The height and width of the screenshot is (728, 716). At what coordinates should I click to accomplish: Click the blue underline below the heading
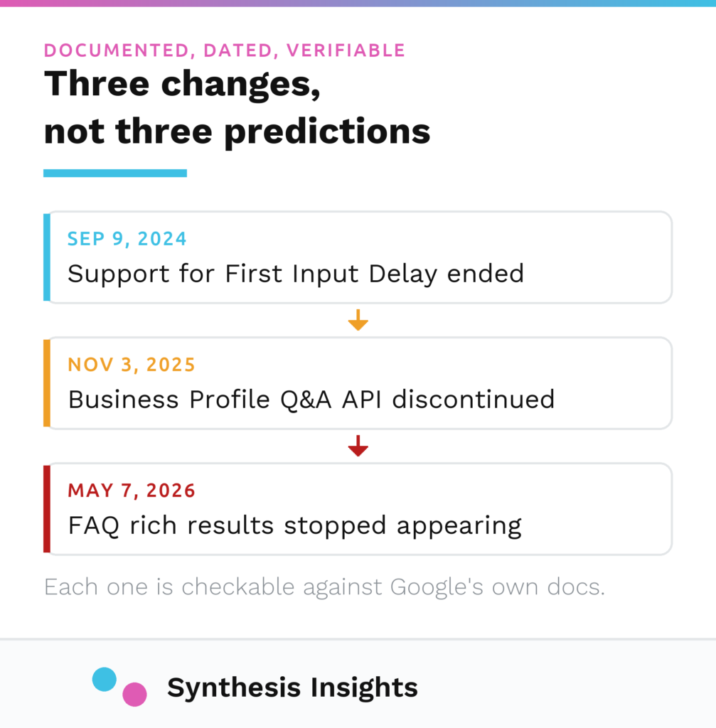tap(115, 173)
